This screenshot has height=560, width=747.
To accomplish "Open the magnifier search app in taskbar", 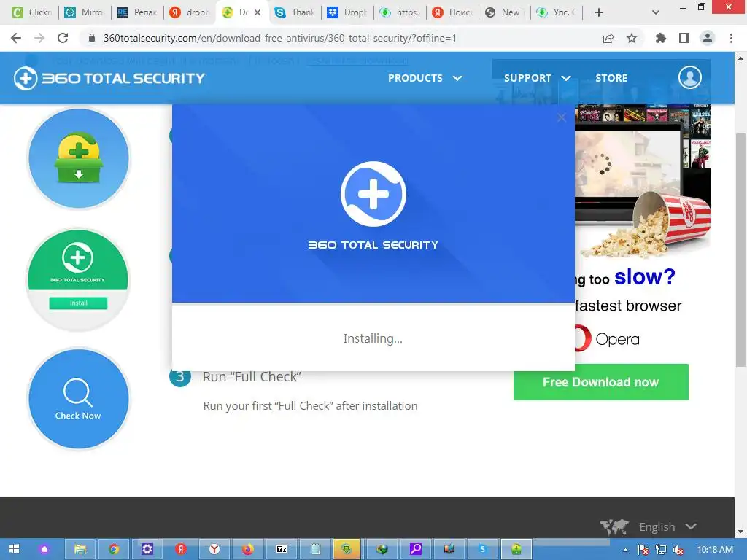I will [x=415, y=550].
